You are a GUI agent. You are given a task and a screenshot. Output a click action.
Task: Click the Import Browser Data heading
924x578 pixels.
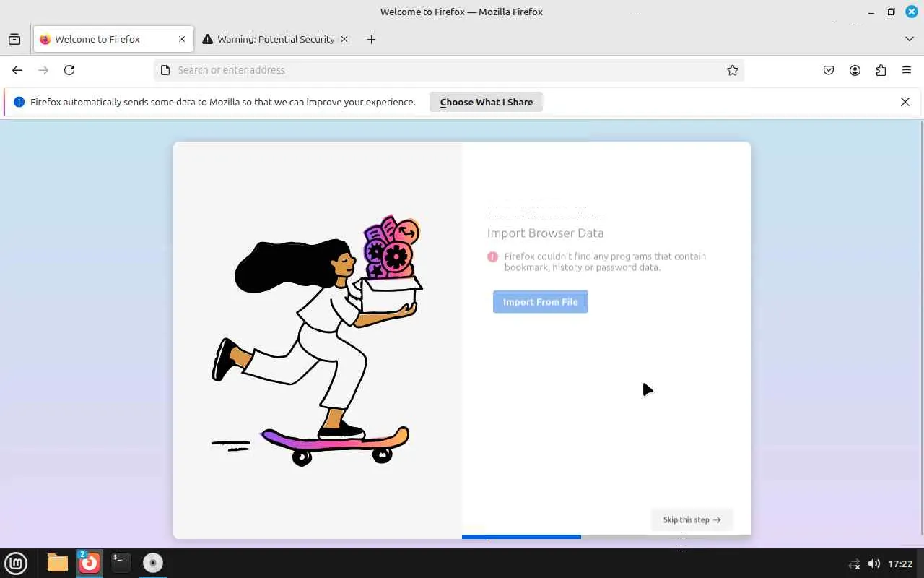coord(545,233)
